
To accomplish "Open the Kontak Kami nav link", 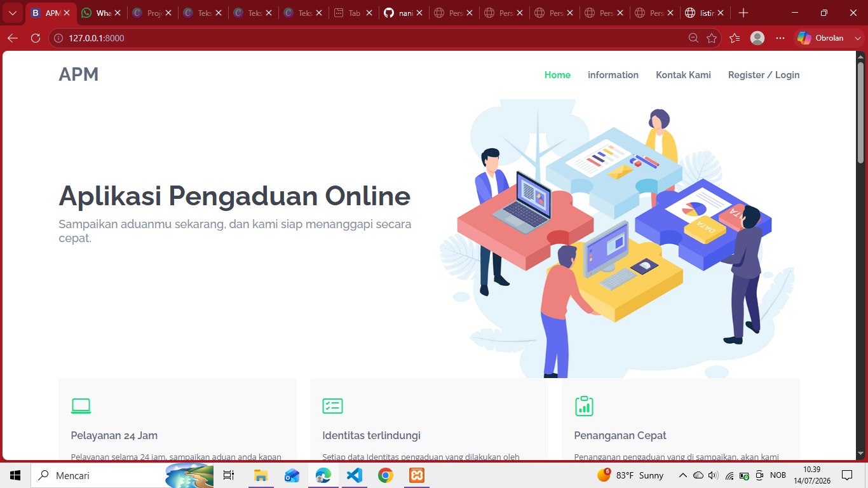I will [683, 75].
